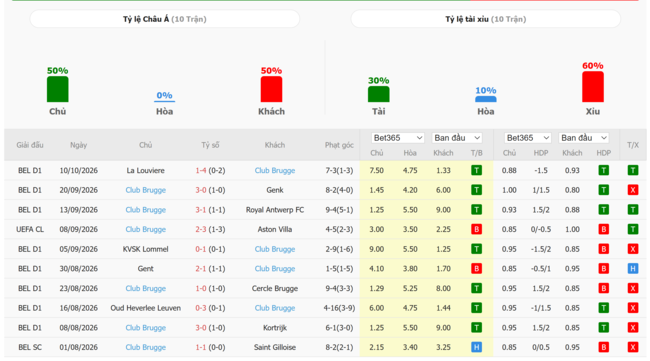650x361 pixels.
Task: Click Club Brugge link in 05/09/2026 row
Action: tap(275, 249)
